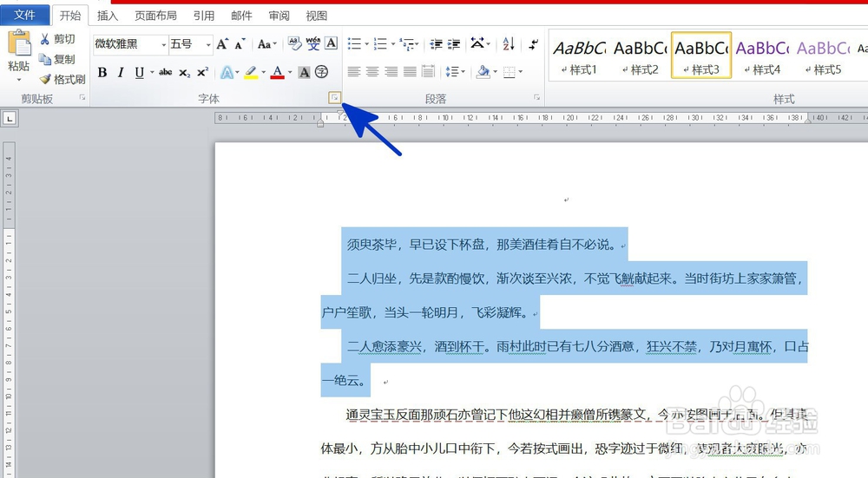This screenshot has width=868, height=478.
Task: Align text left
Action: pyautogui.click(x=354, y=72)
